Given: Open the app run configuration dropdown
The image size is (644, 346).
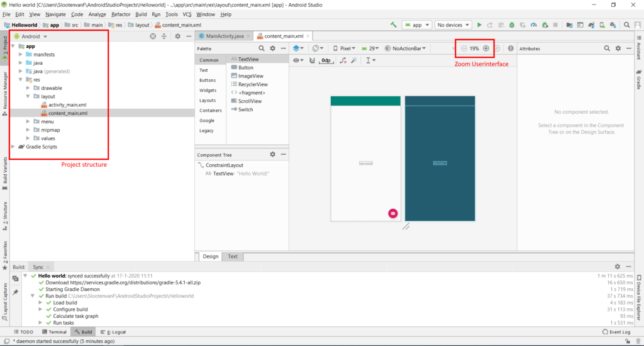Looking at the screenshot, I should coord(417,25).
